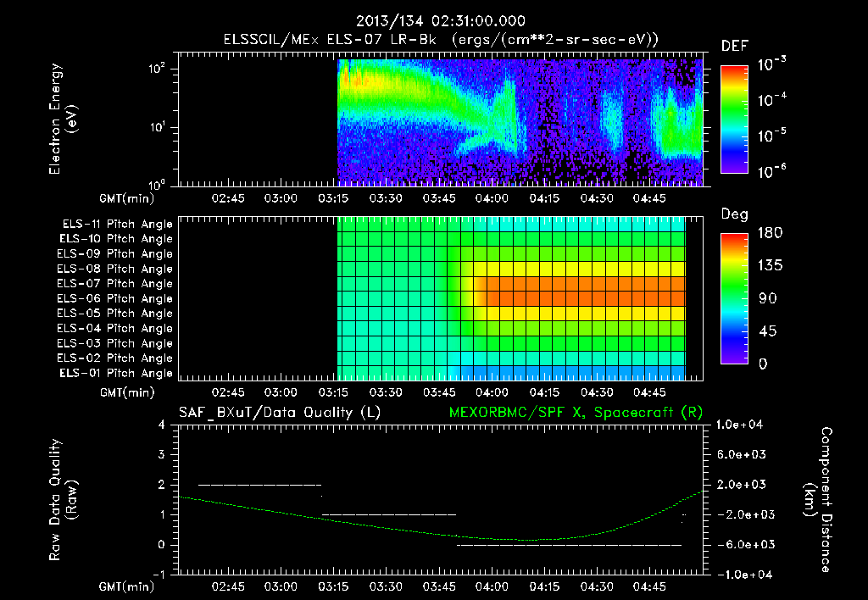Click the DEF color scale bar
The width and height of the screenshot is (868, 600).
pyautogui.click(x=734, y=119)
